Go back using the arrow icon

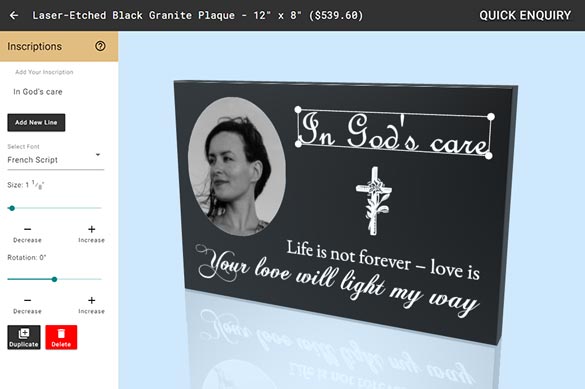pos(14,15)
